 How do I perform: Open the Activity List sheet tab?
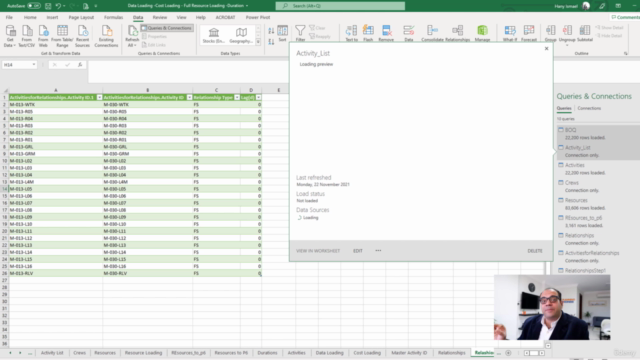tap(52, 353)
